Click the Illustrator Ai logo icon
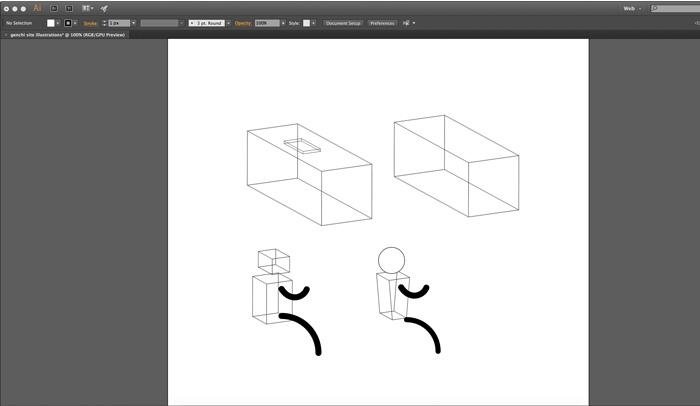700x406 pixels. (x=37, y=8)
